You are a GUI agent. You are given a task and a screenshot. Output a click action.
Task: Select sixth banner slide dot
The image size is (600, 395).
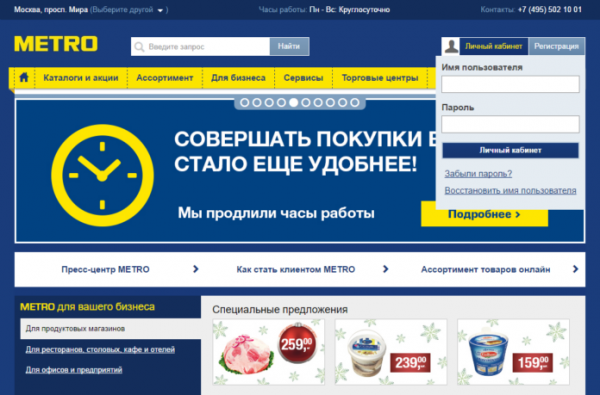(306, 103)
